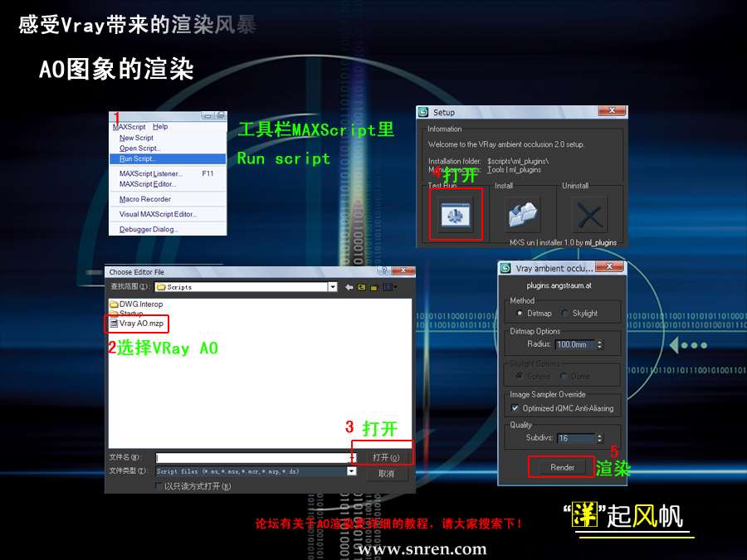The height and width of the screenshot is (560, 747).
Task: Close the Vray ambient occlusion window
Action: click(610, 266)
